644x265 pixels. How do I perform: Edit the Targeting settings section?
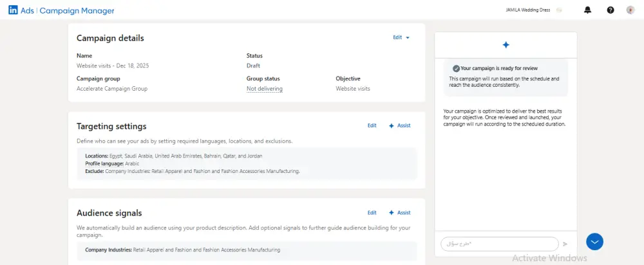372,126
